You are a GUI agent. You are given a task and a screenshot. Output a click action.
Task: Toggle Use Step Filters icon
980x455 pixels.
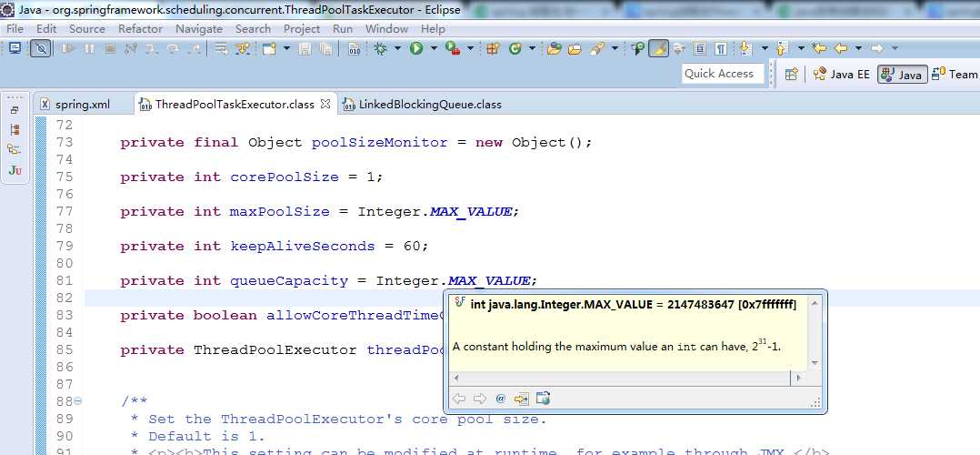tap(243, 48)
